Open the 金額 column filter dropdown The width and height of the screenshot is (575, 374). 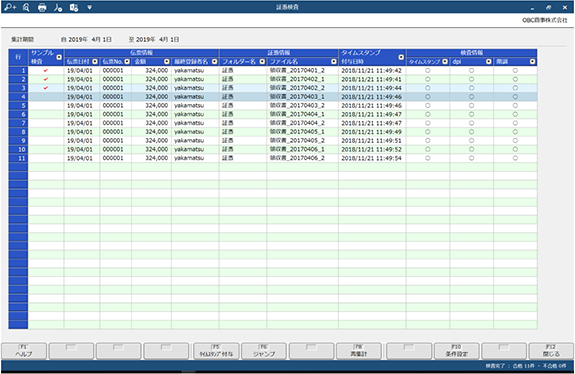[167, 62]
